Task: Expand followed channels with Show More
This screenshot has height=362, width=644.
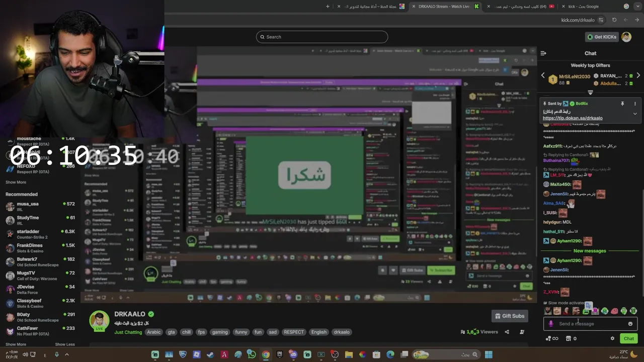Action: coord(16,183)
